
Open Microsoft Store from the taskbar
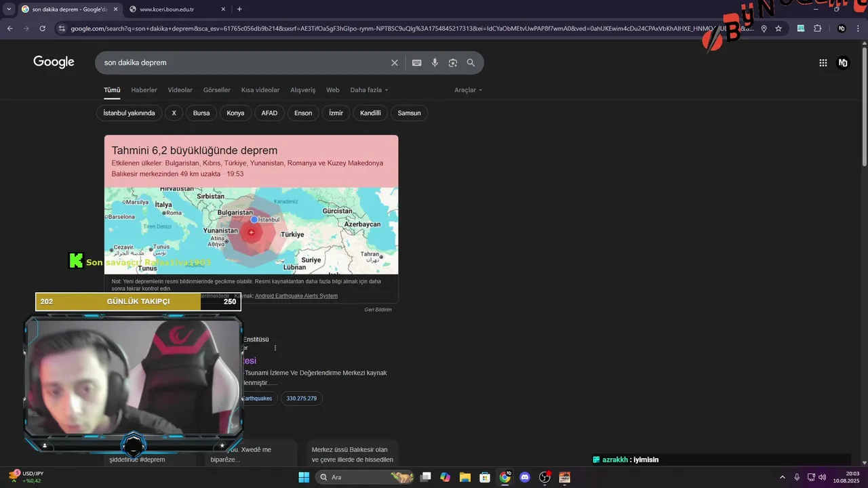point(485,477)
